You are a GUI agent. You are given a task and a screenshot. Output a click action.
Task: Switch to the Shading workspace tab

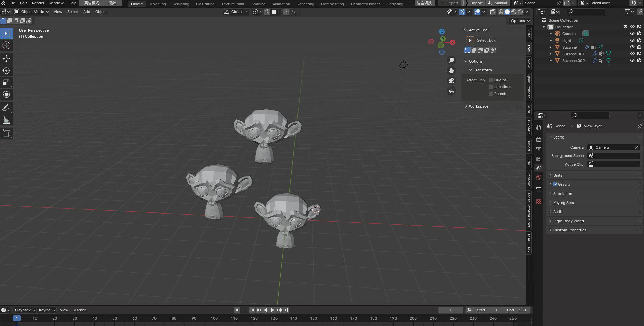(x=258, y=4)
